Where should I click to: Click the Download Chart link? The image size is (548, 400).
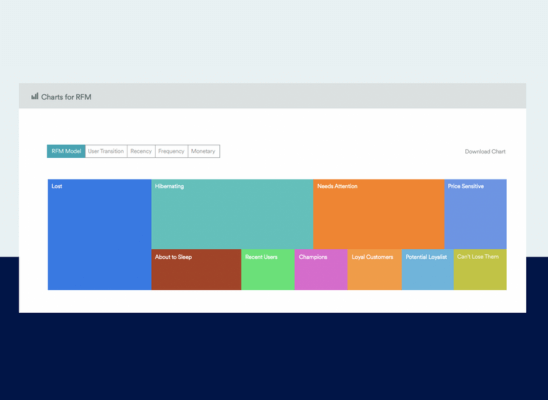pos(485,151)
